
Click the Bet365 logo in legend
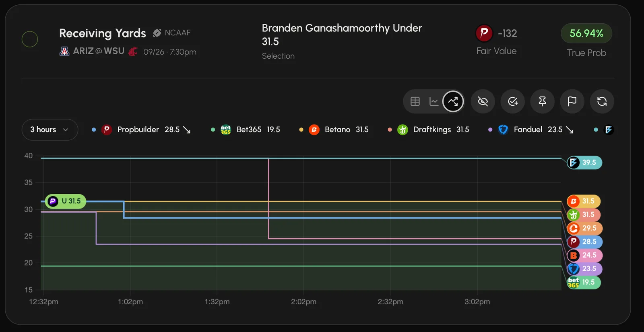(x=226, y=129)
